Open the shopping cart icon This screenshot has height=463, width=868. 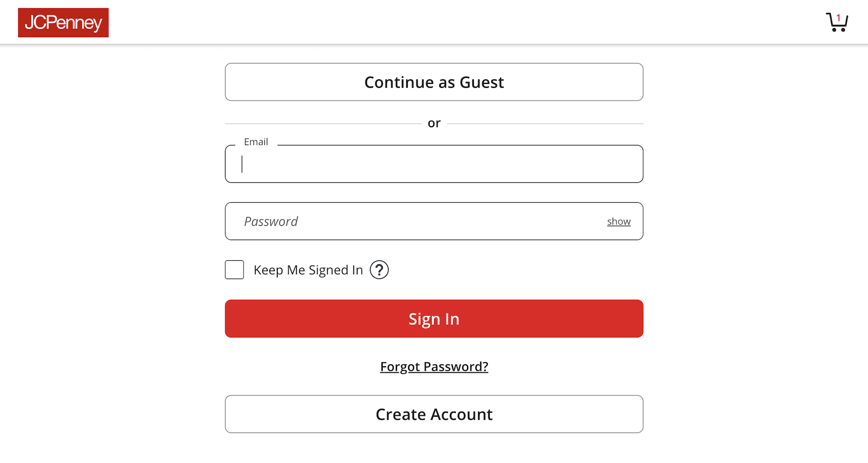[x=836, y=23]
